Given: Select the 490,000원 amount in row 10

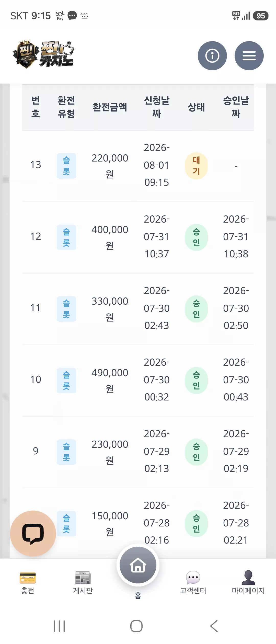Looking at the screenshot, I should click(110, 381).
